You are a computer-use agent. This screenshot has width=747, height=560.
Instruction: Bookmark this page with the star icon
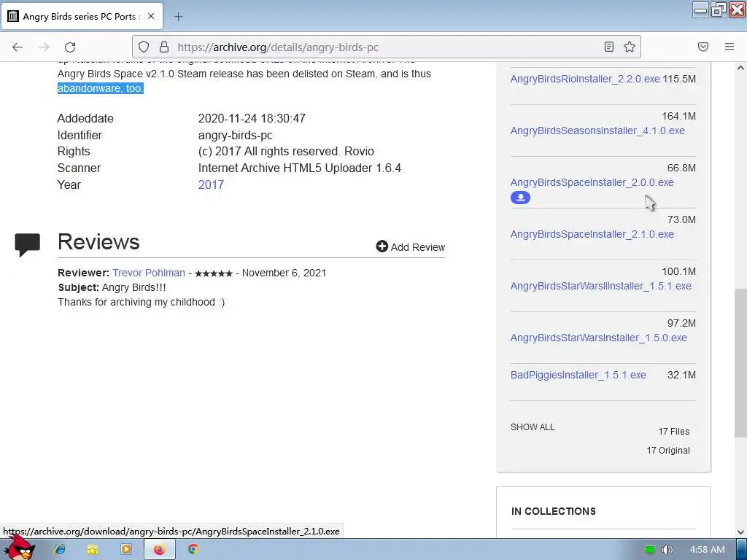click(x=630, y=47)
